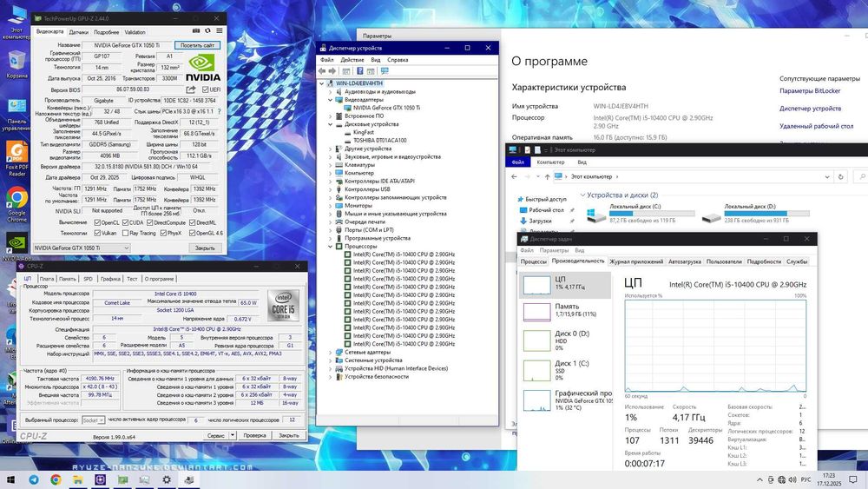Open the Explorer address bar dropdown arrow

pyautogui.click(x=827, y=176)
